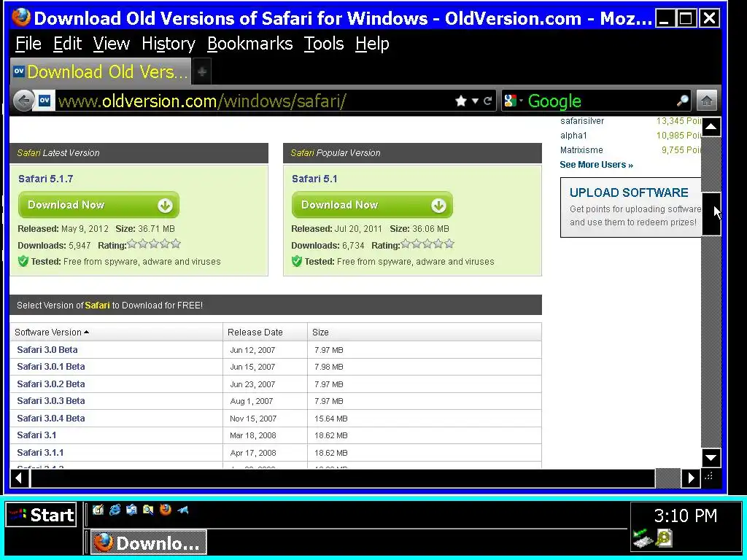Click the horizontal scrollbar right arrow
747x560 pixels.
point(691,478)
